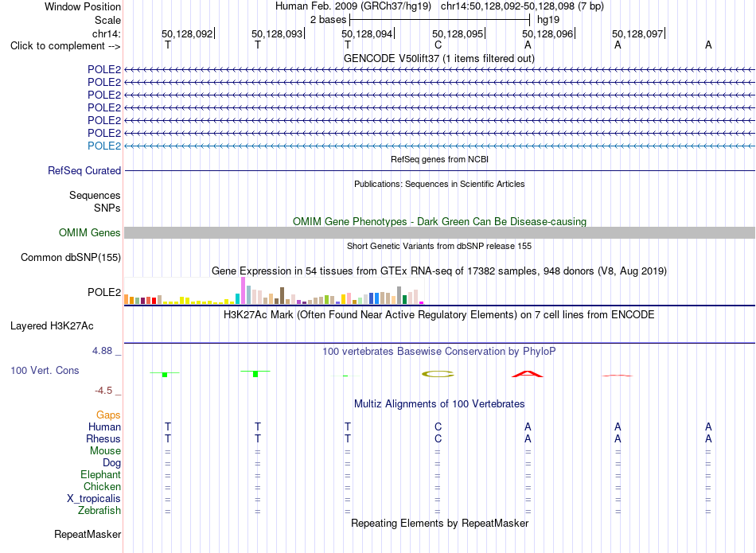The image size is (756, 553).
Task: Click the Chicken alignment row label
Action: pyautogui.click(x=102, y=486)
